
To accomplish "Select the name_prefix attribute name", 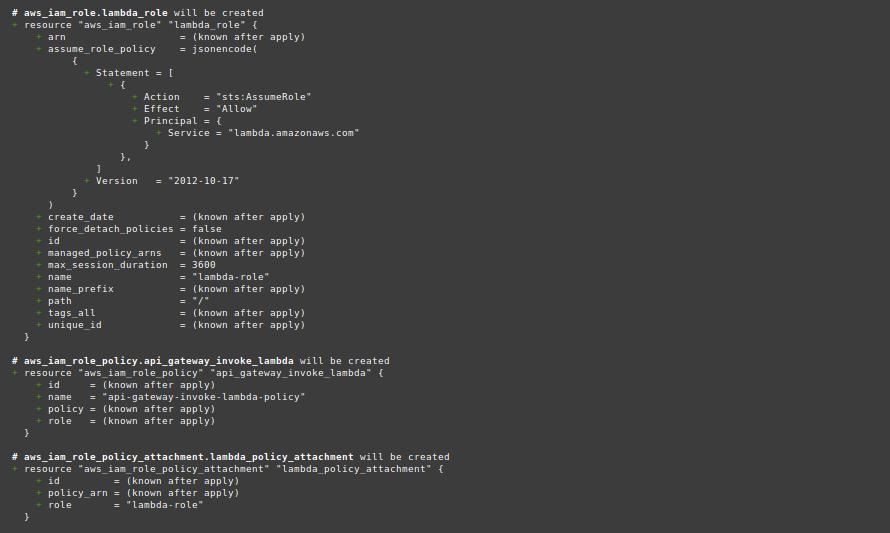I will 81,289.
